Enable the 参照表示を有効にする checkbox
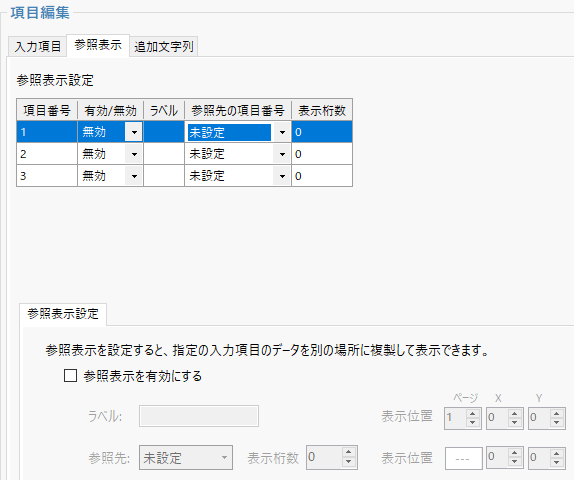This screenshot has width=574, height=480. [70, 376]
